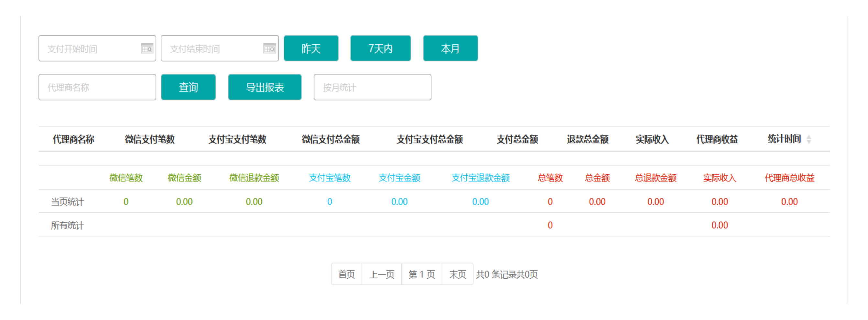This screenshot has width=868, height=320.
Task: Click green 微信笔数 label
Action: click(x=126, y=177)
